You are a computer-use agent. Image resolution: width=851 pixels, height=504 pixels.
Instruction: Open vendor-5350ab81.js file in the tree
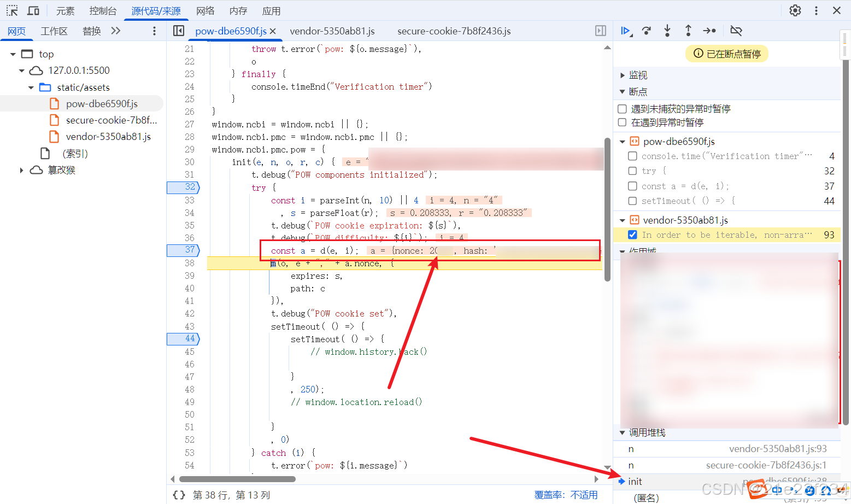click(108, 137)
